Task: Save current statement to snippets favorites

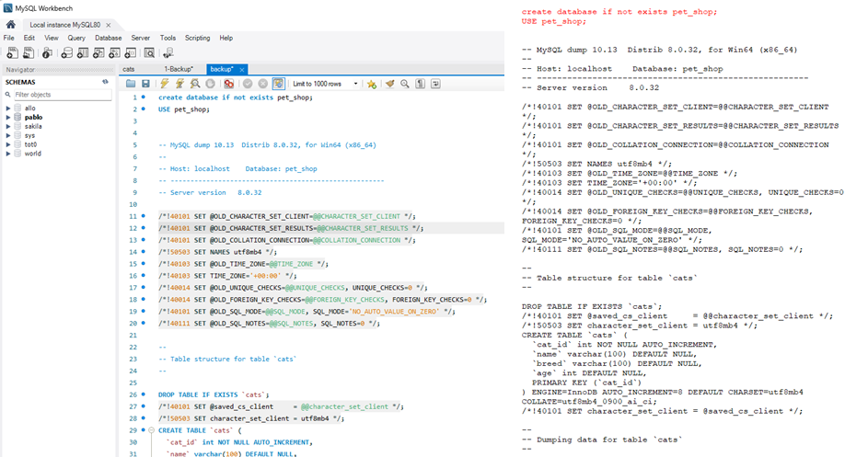Action: click(x=372, y=84)
